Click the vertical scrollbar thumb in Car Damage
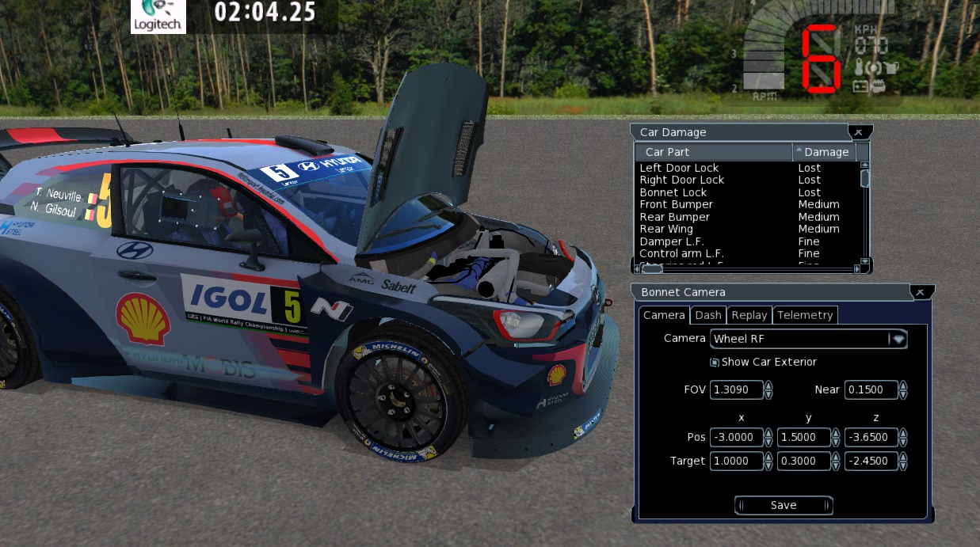 [x=865, y=179]
